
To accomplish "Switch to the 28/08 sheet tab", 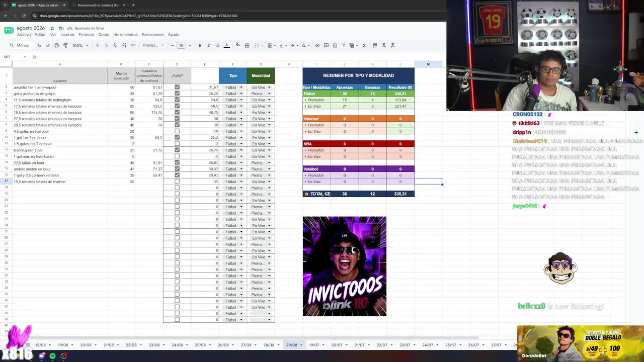I will point(269,345).
